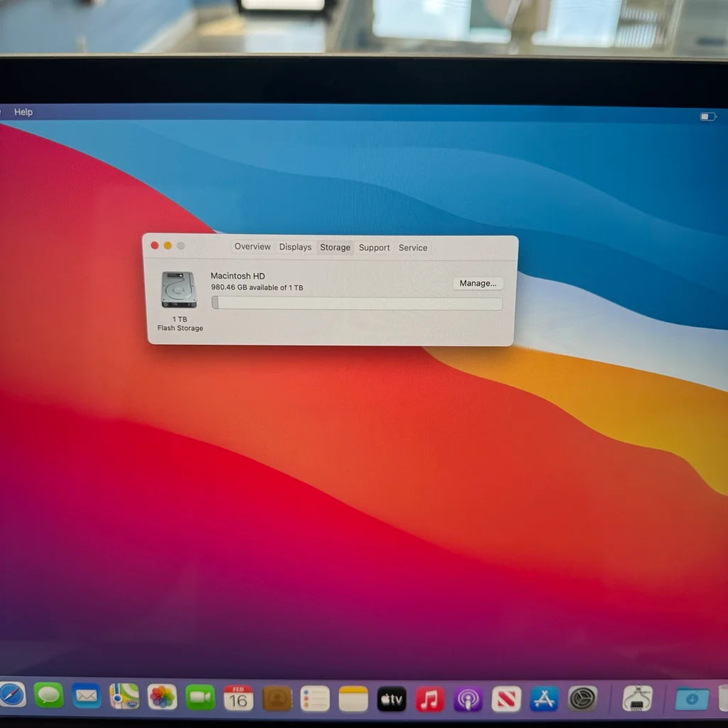Launch Mail from the Dock
The width and height of the screenshot is (728, 728).
pyautogui.click(x=86, y=696)
